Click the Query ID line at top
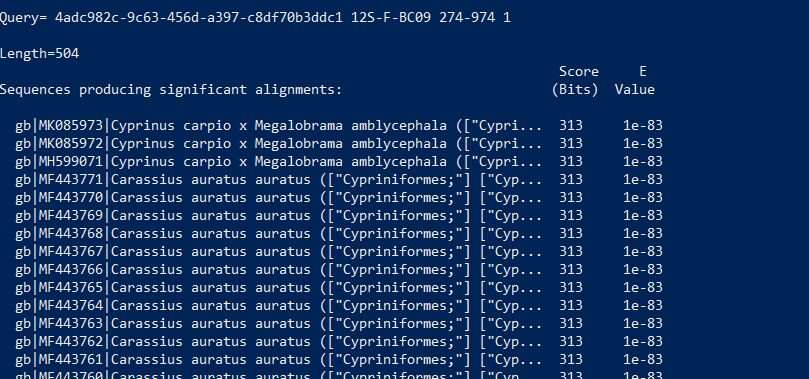 [x=255, y=18]
